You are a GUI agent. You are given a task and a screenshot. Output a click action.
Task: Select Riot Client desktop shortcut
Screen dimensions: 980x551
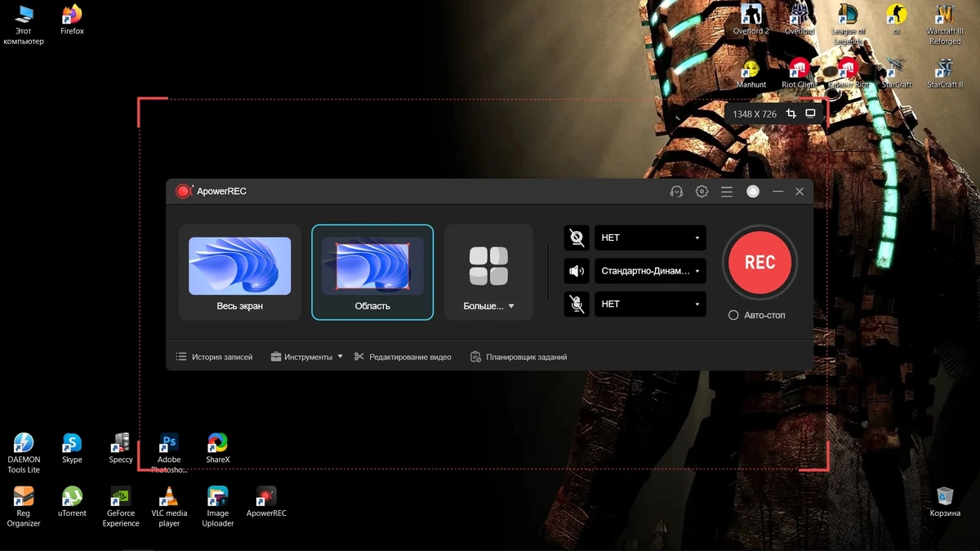800,73
